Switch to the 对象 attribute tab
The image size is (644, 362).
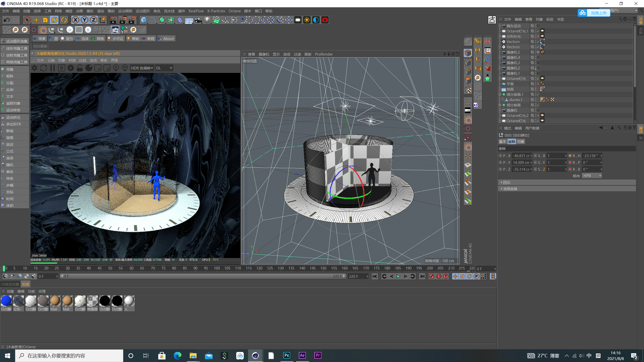[x=521, y=142]
